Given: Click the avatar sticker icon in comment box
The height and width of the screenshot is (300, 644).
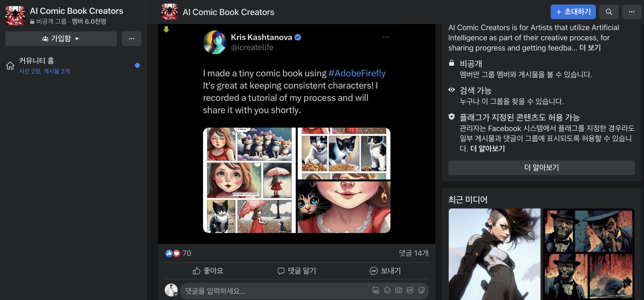Looking at the screenshot, I should tap(376, 290).
